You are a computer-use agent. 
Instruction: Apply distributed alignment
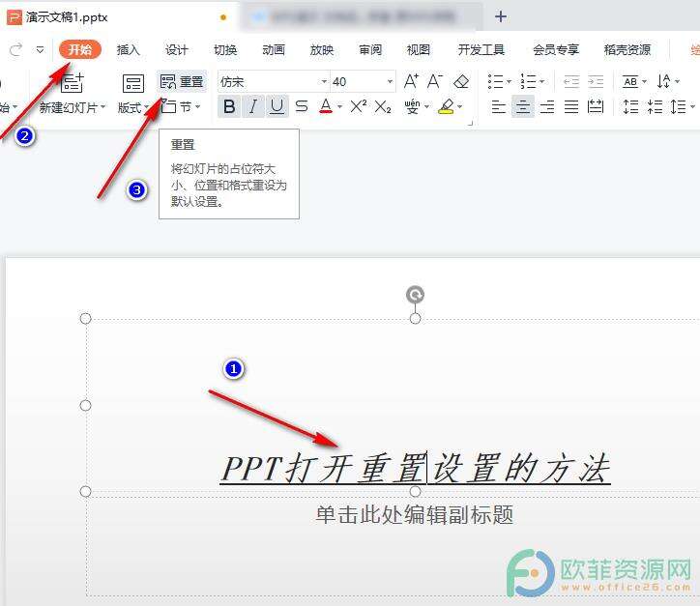tap(595, 106)
